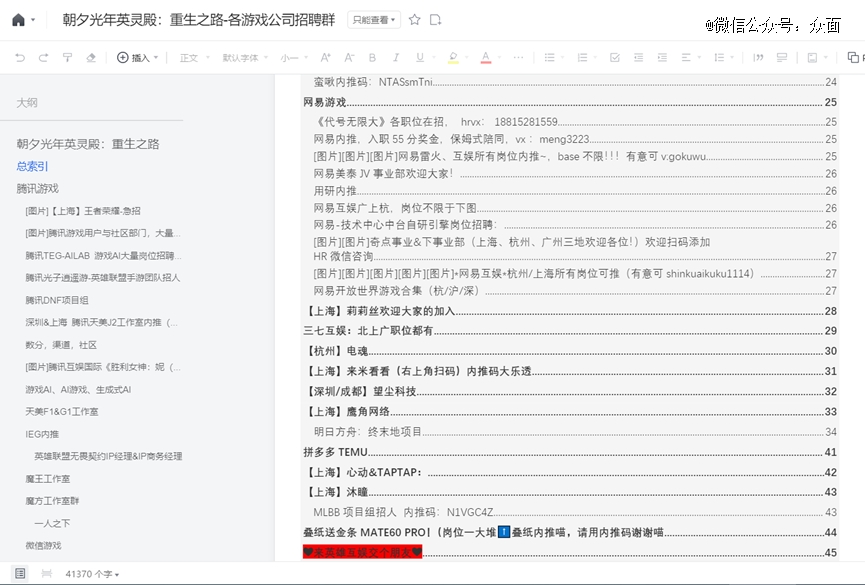865x585 pixels.
Task: Go to 腾讯DNF项目组 outline entry
Action: tap(57, 300)
